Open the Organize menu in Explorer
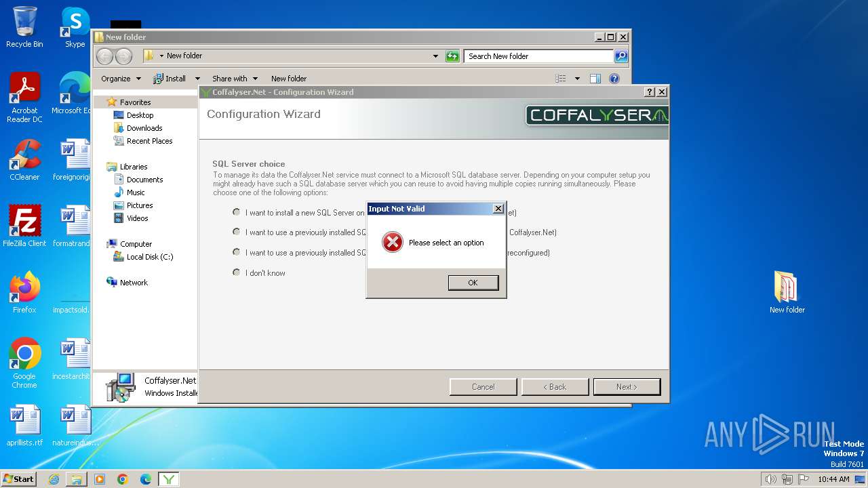 point(121,79)
